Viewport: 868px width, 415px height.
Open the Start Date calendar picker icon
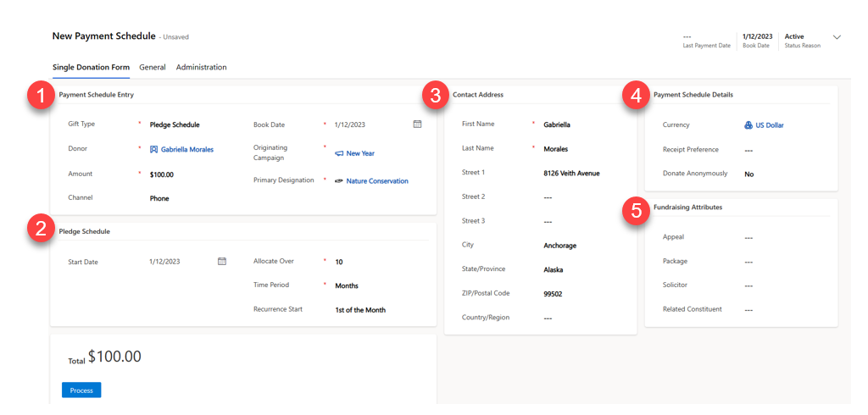222,261
